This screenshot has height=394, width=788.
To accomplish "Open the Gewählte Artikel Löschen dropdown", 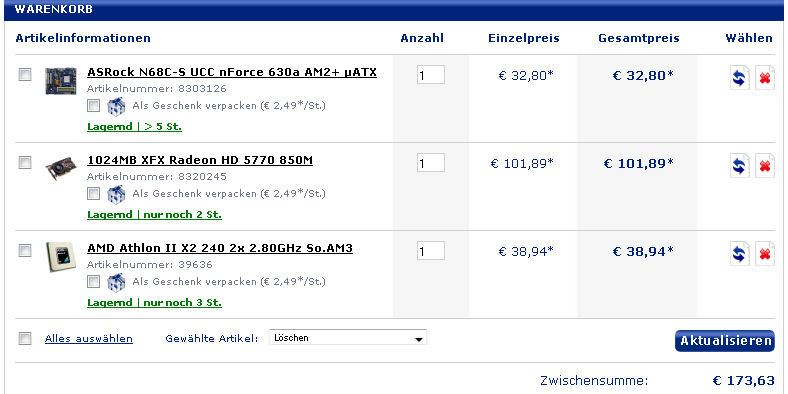I will [348, 338].
